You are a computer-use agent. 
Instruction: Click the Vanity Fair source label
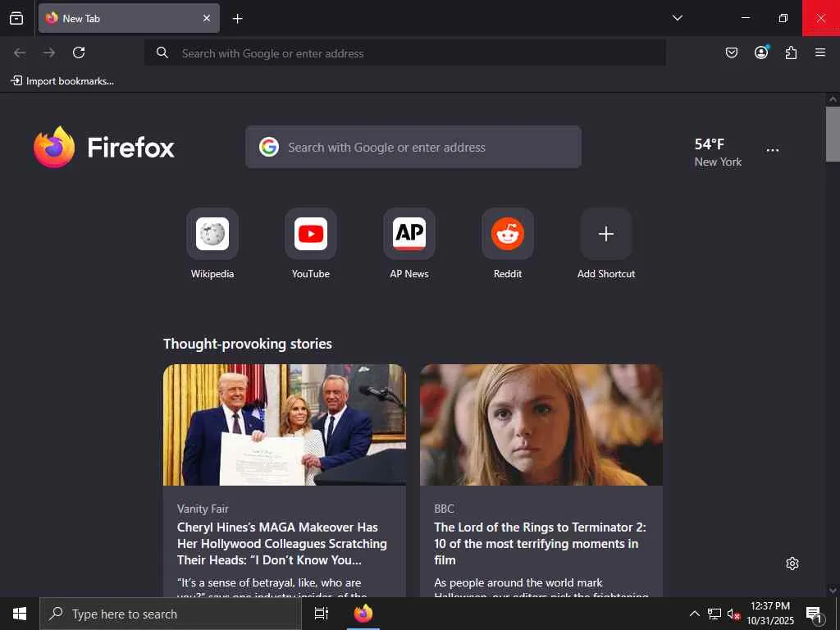(203, 509)
